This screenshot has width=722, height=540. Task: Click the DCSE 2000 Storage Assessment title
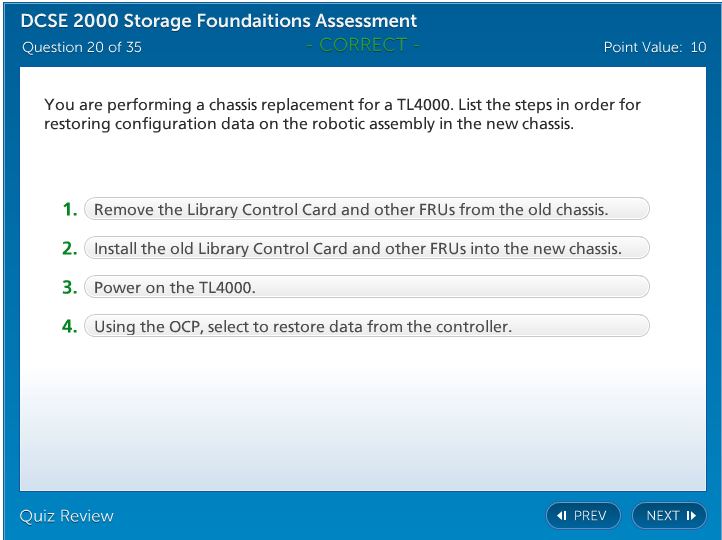click(x=219, y=21)
